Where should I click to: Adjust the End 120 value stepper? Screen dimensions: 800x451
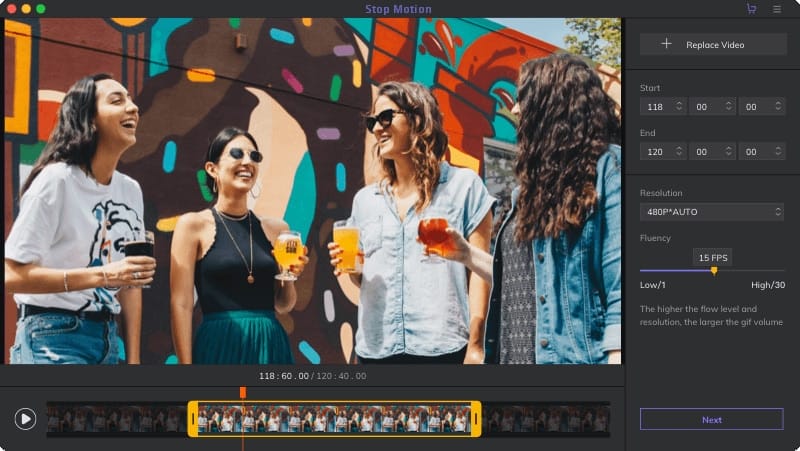pos(679,151)
